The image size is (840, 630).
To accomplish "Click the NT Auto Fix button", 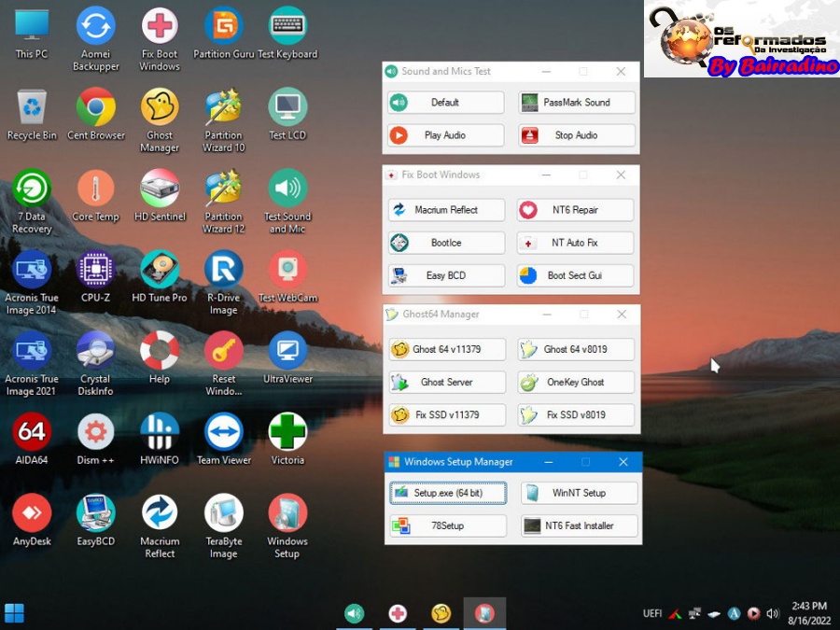I will pos(575,243).
